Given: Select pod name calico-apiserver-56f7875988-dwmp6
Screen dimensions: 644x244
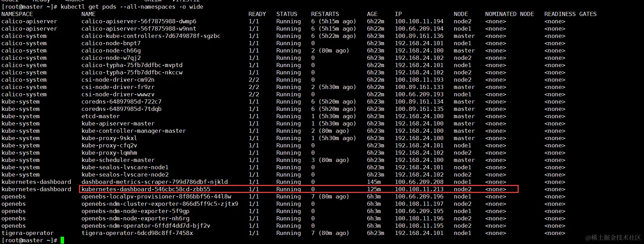Looking at the screenshot, I should pos(139,21).
